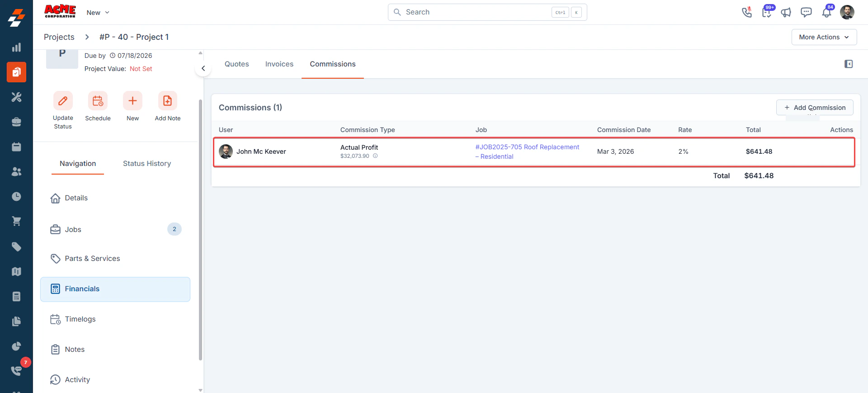
Task: Open the shopping cart sidebar icon
Action: [x=16, y=222]
